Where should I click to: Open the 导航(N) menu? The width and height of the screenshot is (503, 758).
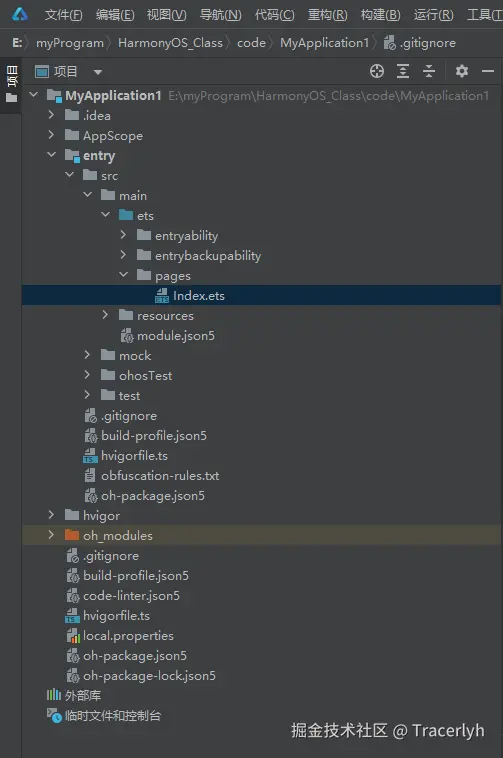click(x=220, y=15)
